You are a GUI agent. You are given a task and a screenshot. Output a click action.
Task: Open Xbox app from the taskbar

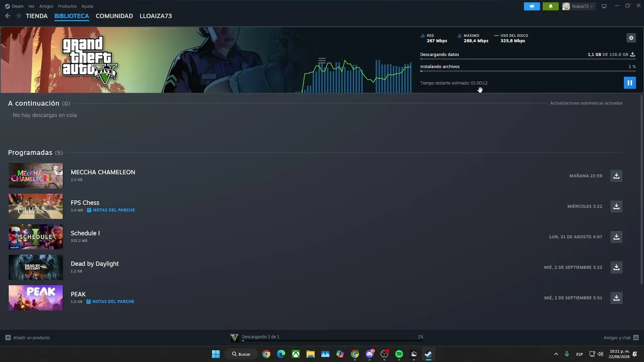[x=296, y=354]
